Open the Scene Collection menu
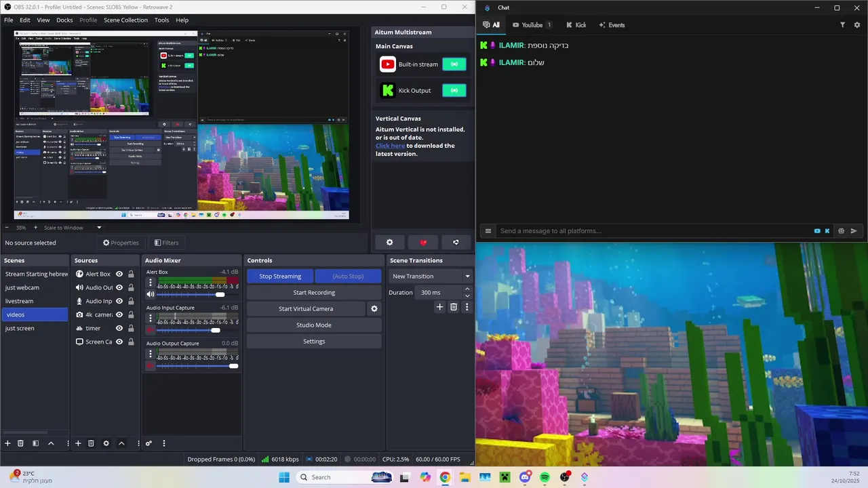Screen dimensions: 868x488 pyautogui.click(x=125, y=20)
